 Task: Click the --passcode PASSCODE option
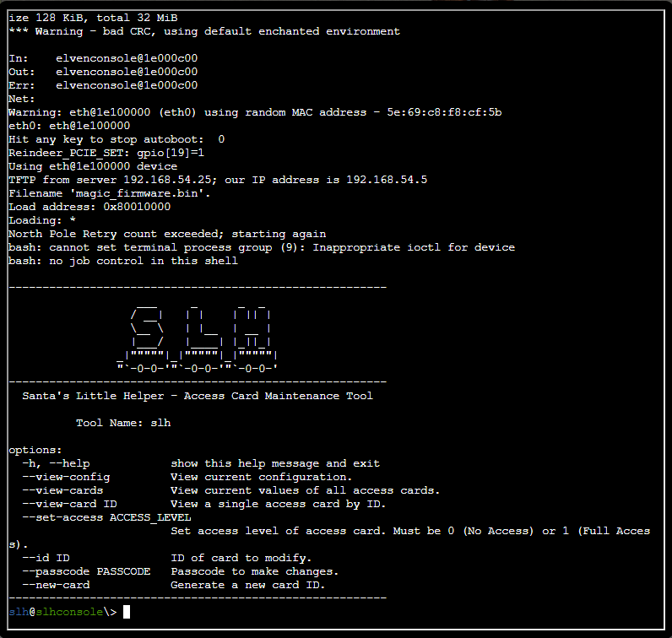coord(86,571)
